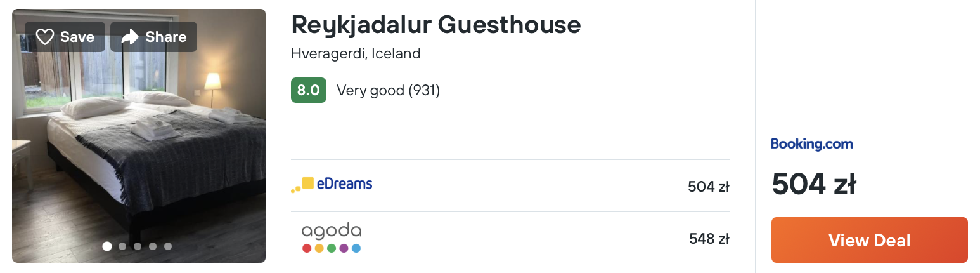Viewport: 980px width, 273px height.
Task: Click the eDreams 504 zł price
Action: 709,187
